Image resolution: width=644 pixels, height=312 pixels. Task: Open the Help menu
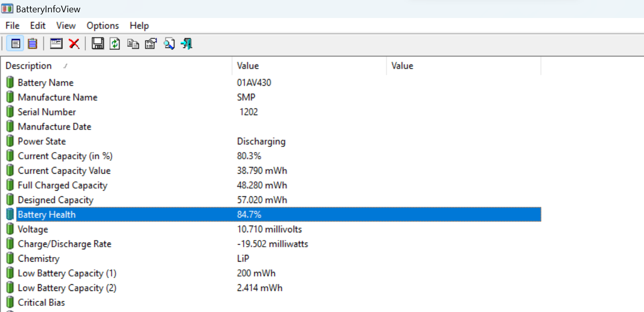[139, 26]
